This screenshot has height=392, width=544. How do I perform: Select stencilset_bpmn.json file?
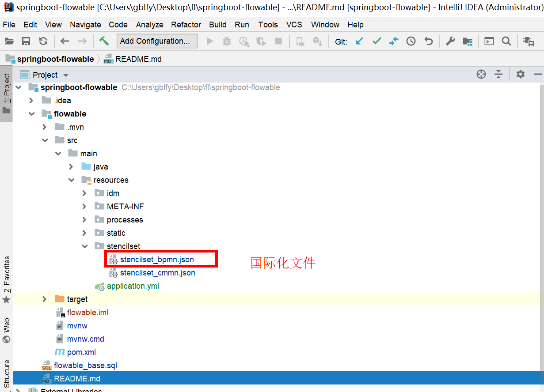coord(157,260)
